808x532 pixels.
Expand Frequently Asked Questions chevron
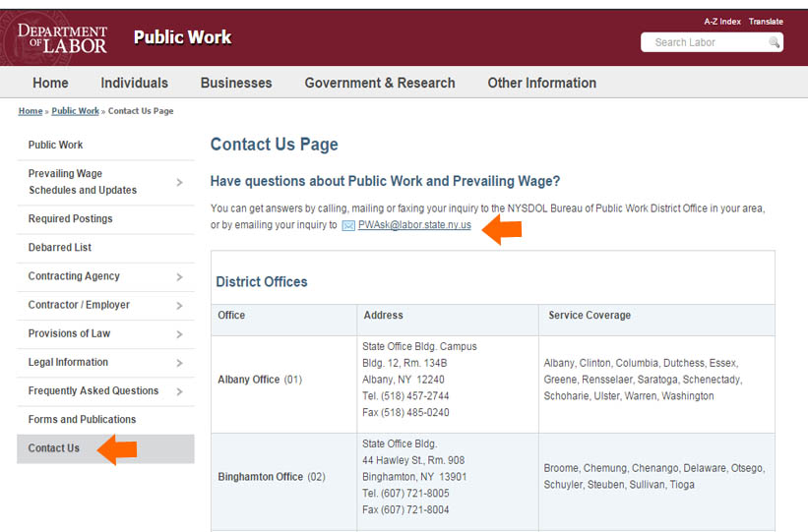(x=179, y=391)
